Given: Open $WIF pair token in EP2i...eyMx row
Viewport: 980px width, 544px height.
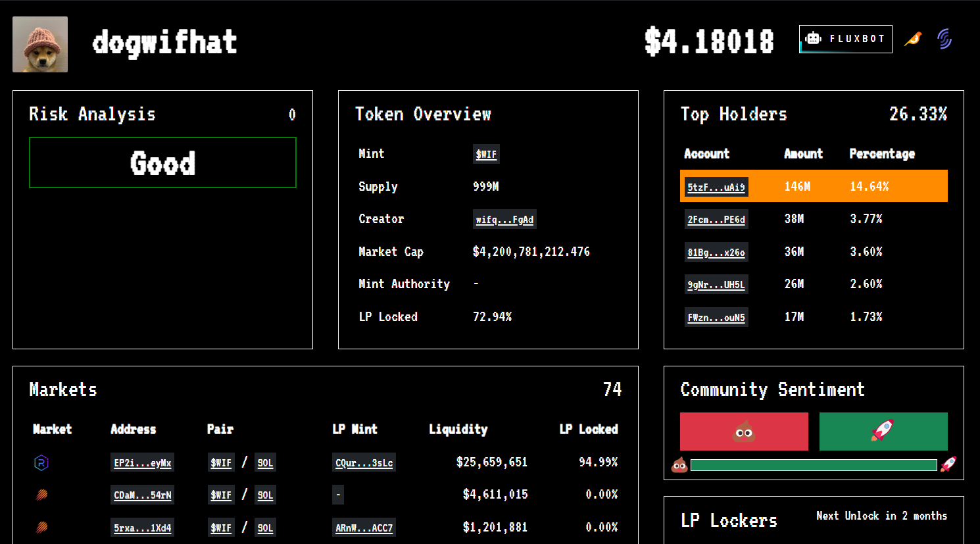Looking at the screenshot, I should [221, 462].
